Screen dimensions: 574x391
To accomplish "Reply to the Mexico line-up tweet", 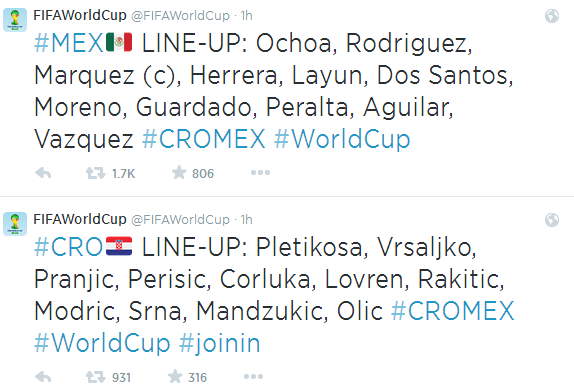I will click(x=43, y=173).
